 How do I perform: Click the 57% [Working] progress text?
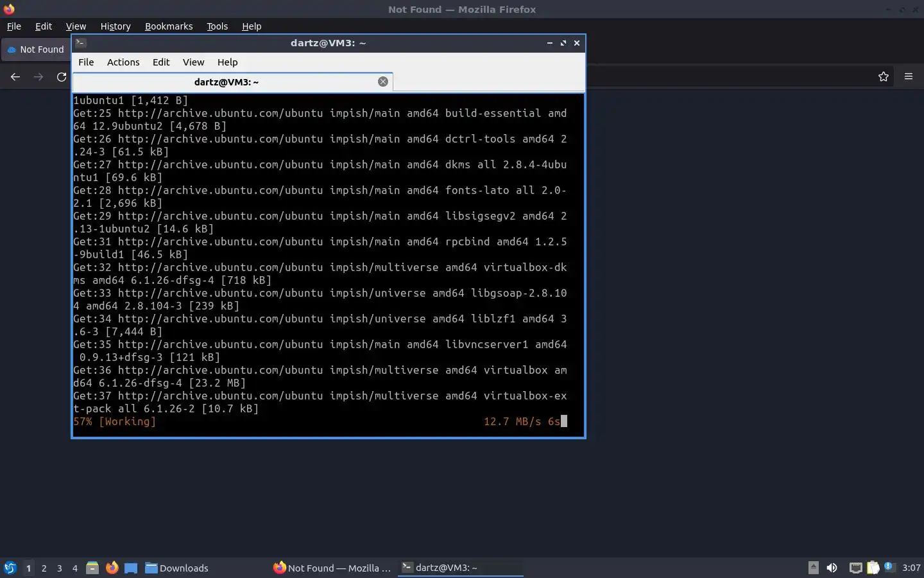(114, 421)
